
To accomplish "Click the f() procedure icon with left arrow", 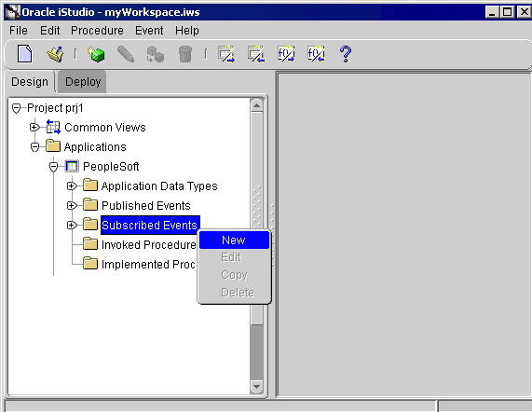I will (x=316, y=54).
